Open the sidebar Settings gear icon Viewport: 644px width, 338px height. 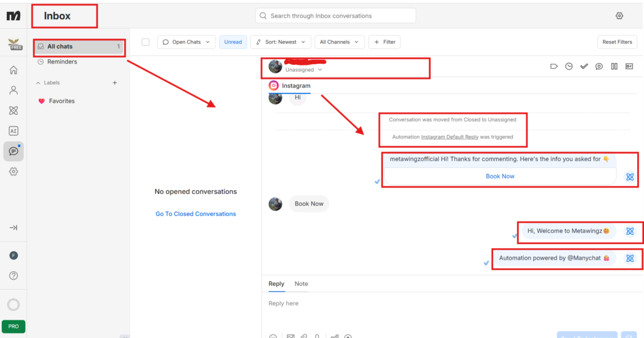(14, 171)
